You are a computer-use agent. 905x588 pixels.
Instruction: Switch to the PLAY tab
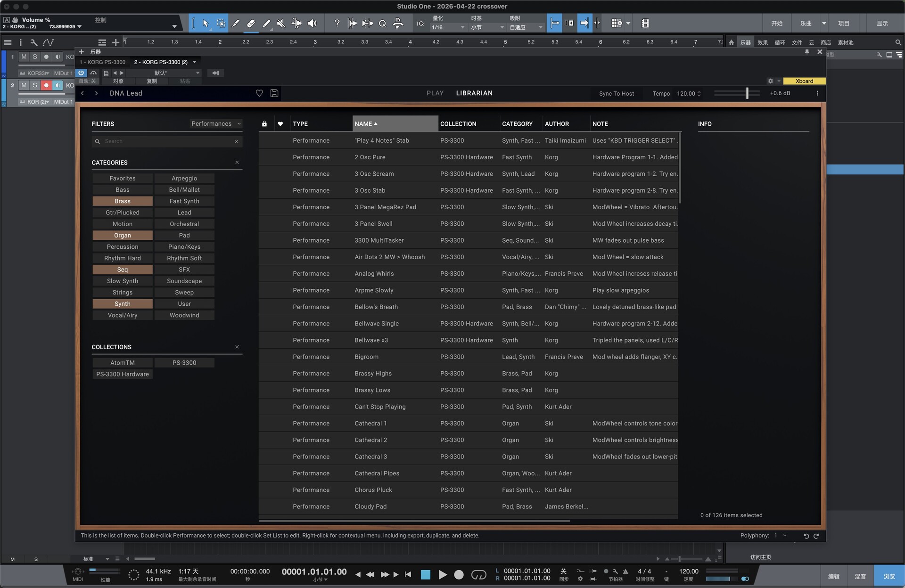click(435, 93)
